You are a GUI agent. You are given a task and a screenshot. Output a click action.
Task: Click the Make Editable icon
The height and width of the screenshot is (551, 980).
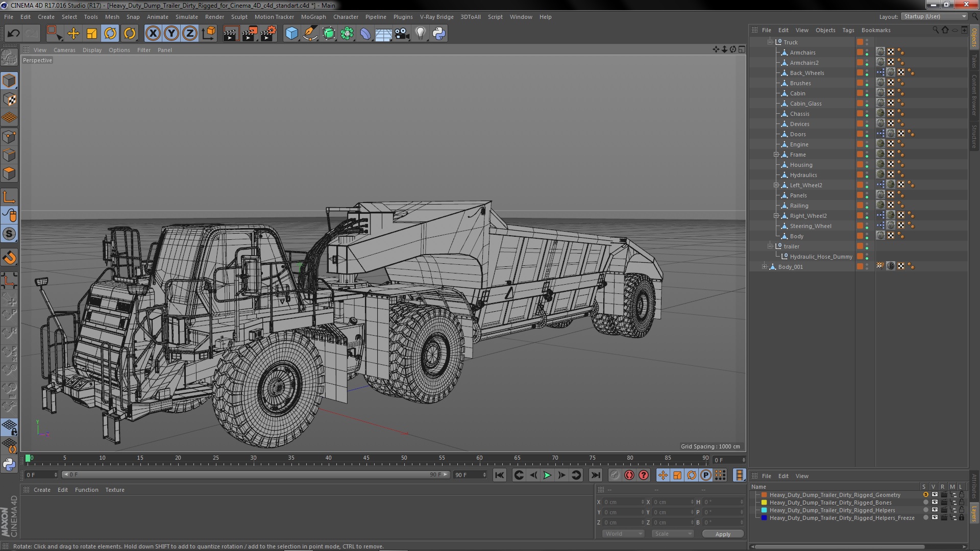click(9, 57)
